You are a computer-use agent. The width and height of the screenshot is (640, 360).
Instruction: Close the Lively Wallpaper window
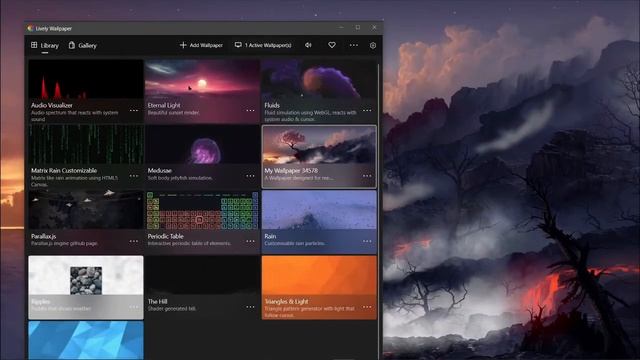pos(374,27)
